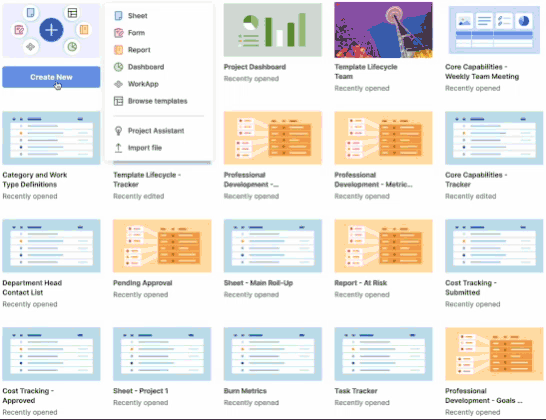Click the Form icon in the dropdown menu

118,33
